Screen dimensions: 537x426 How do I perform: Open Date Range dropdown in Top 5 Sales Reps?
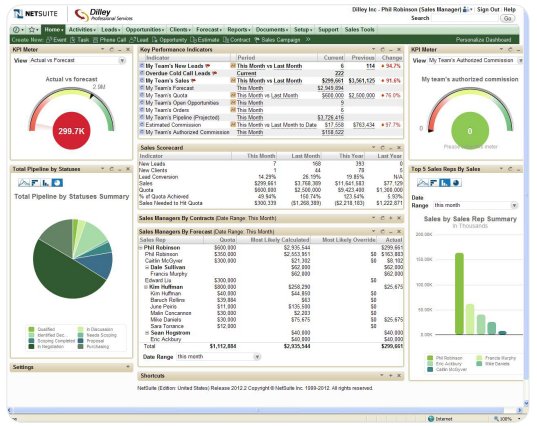[514, 205]
